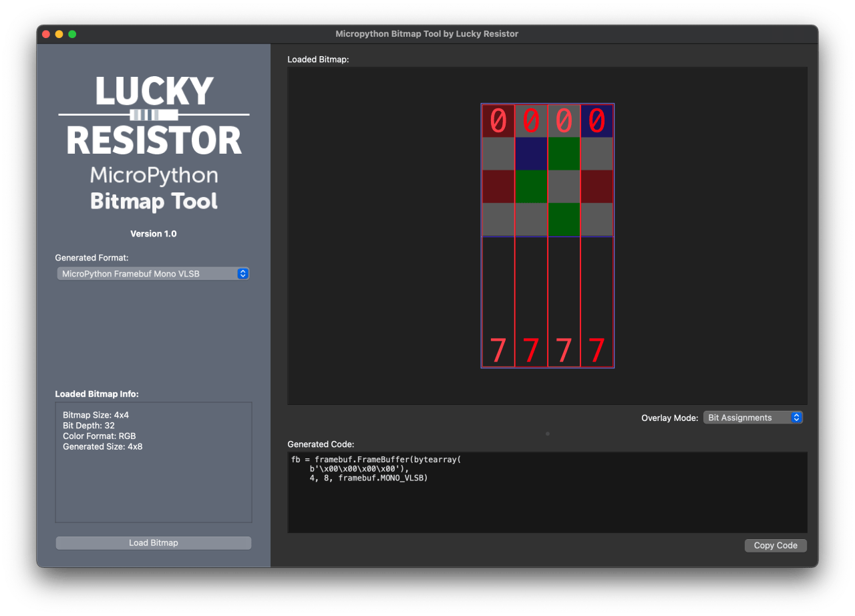Open the Generated Format dropdown

152,273
